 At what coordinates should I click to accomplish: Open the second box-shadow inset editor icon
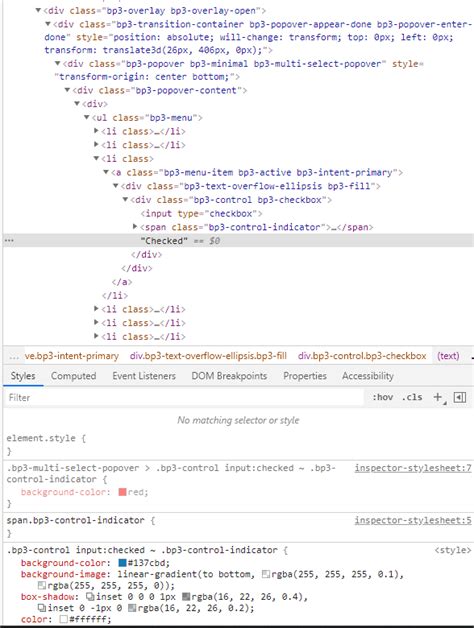(41, 608)
